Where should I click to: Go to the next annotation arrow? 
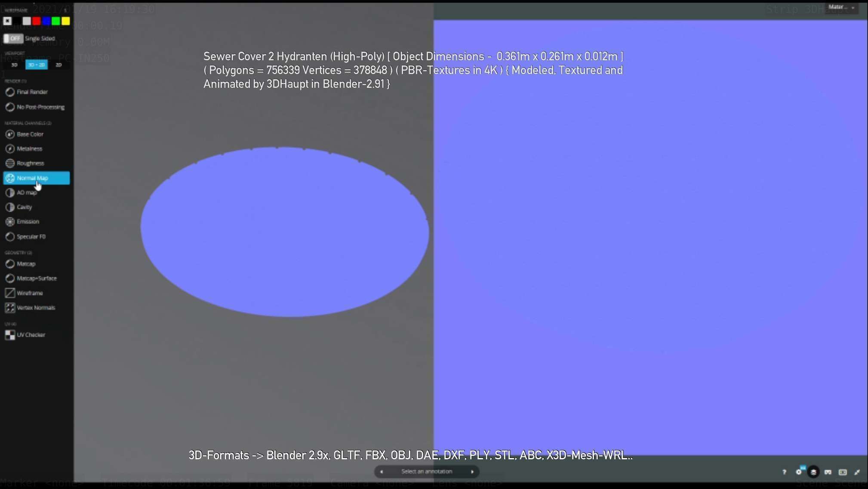pyautogui.click(x=472, y=472)
